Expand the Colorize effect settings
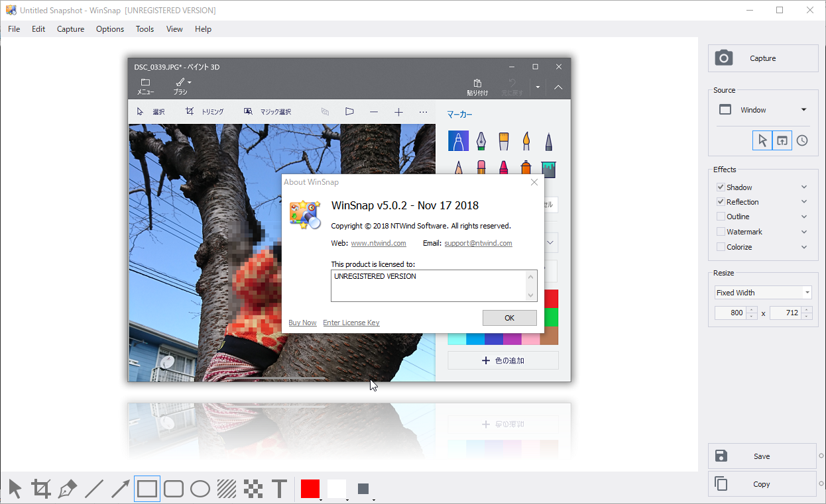Screen dimensions: 826x504 tap(804, 246)
